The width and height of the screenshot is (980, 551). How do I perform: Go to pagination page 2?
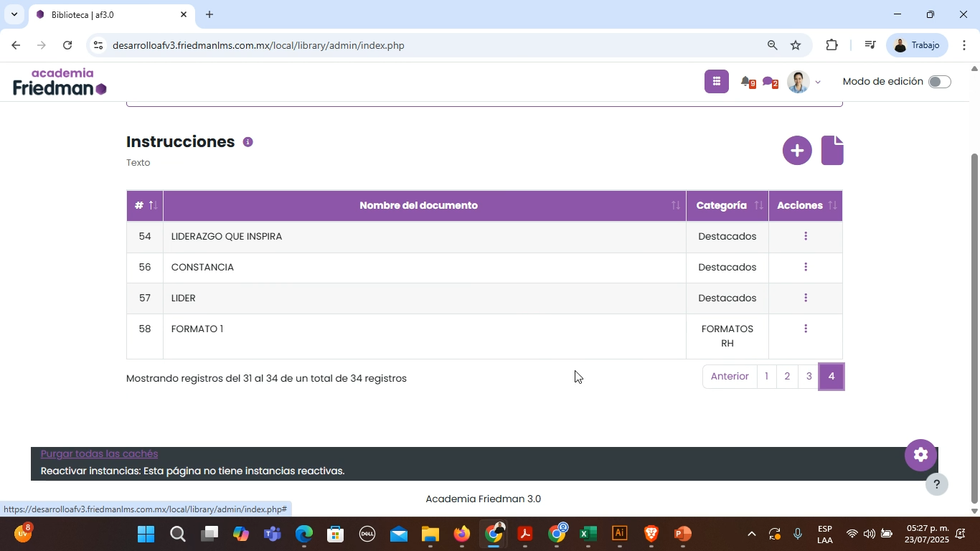click(x=787, y=377)
